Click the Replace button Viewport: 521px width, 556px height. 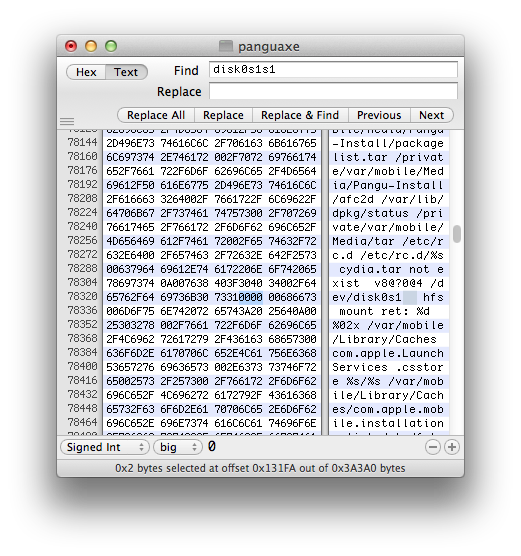[x=223, y=115]
